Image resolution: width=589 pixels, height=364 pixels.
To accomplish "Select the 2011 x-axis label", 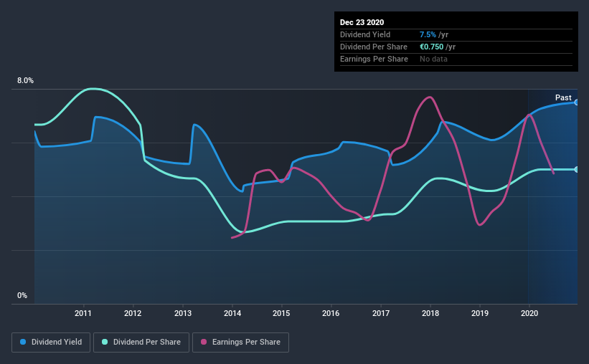I will [x=83, y=313].
